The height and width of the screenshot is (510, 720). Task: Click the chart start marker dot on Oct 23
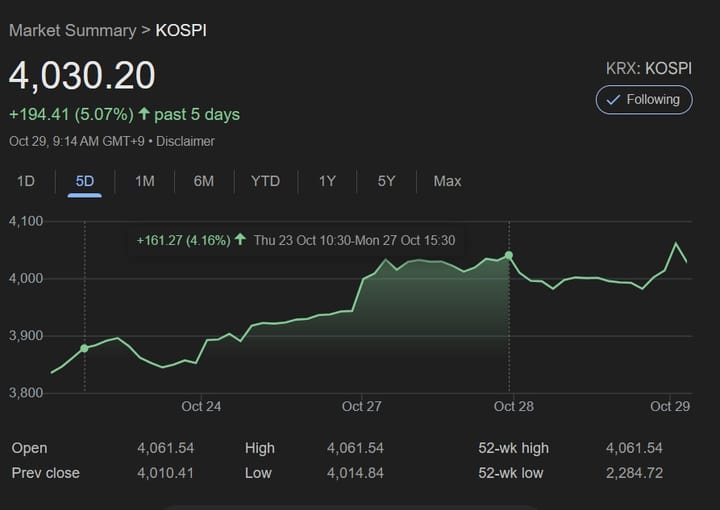click(x=84, y=348)
